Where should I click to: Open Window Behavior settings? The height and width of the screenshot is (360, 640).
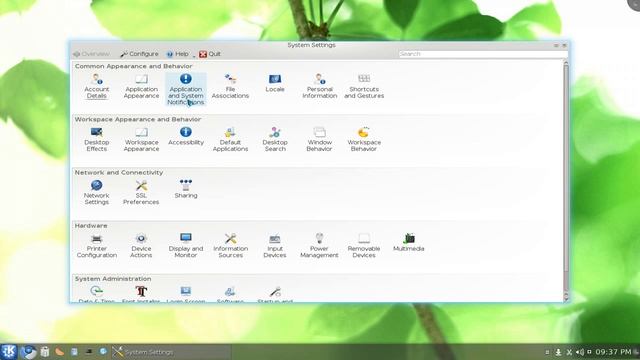pos(320,140)
